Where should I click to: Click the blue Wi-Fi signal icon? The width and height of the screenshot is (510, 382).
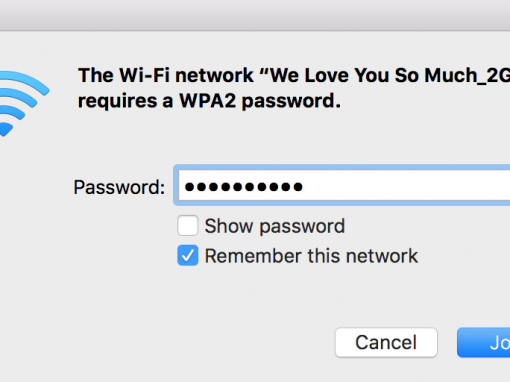click(23, 103)
